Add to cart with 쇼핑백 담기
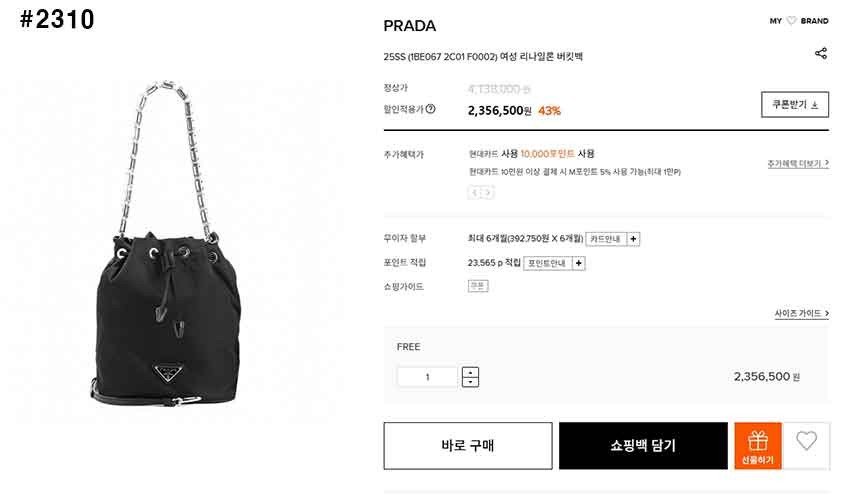Screen dimensions: 860x494 [x=643, y=446]
